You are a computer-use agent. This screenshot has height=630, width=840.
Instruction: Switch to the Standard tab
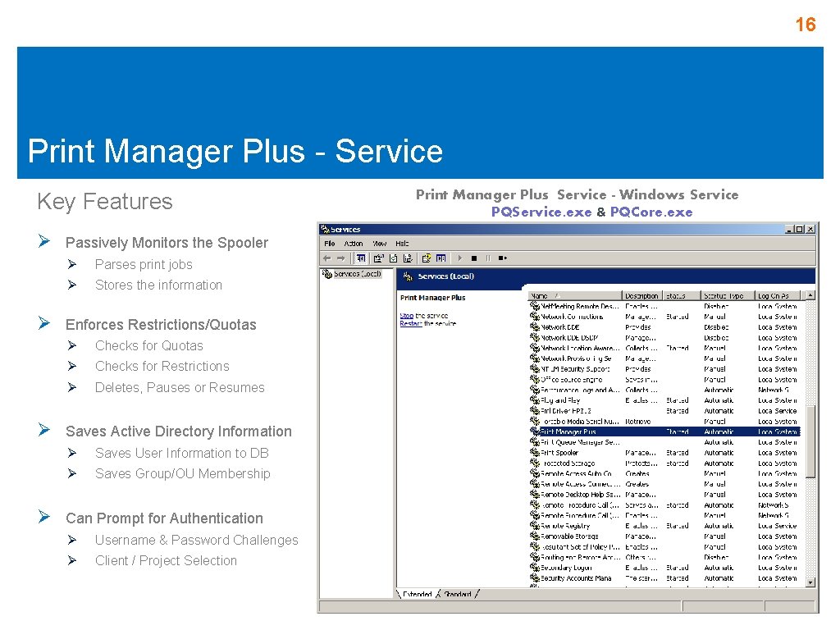(x=458, y=594)
